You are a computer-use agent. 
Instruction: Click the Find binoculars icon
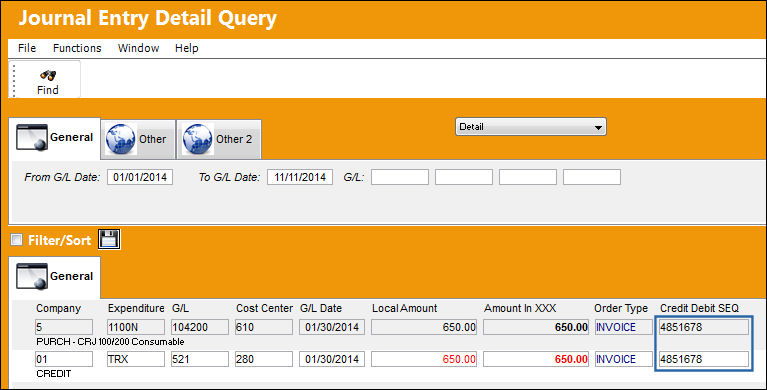48,75
